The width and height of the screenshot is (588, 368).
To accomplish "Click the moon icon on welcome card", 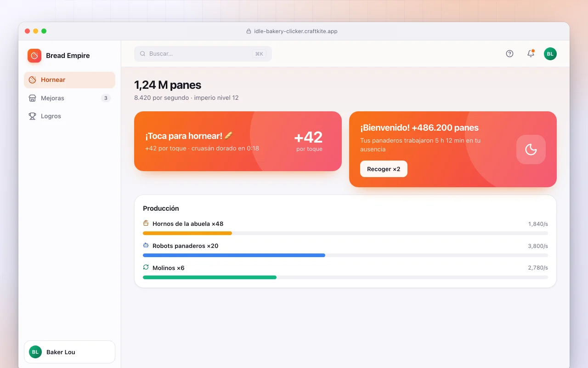I will pos(531,149).
